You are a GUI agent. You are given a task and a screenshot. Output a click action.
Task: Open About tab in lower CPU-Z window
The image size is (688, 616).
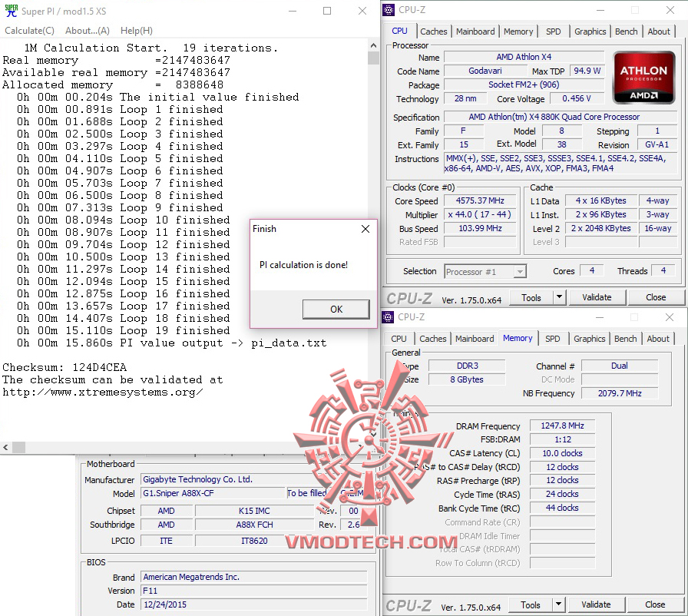[658, 339]
